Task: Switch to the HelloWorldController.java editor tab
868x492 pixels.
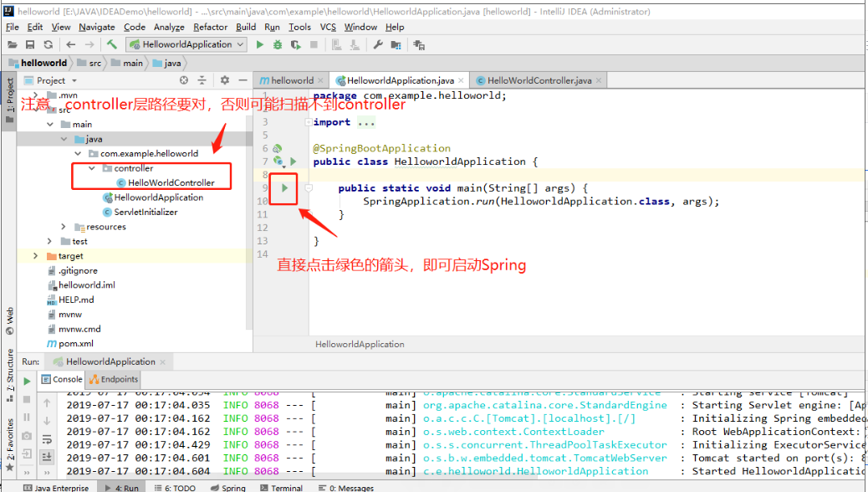Action: 539,80
